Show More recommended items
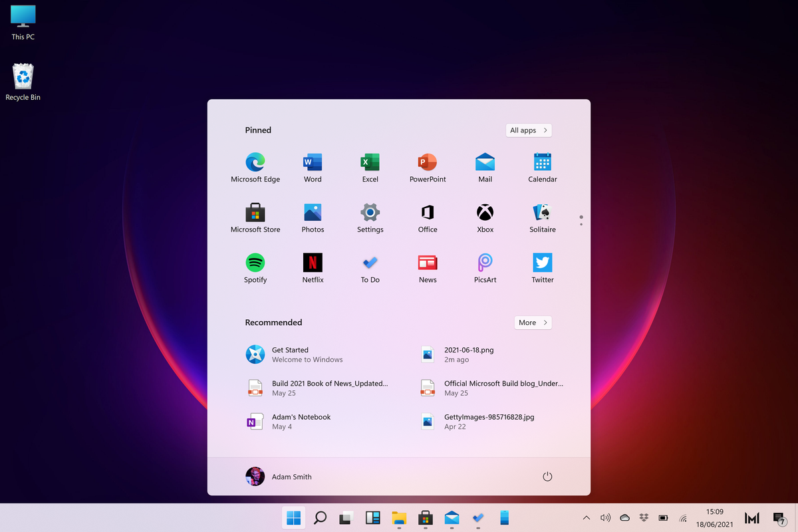 pyautogui.click(x=532, y=322)
